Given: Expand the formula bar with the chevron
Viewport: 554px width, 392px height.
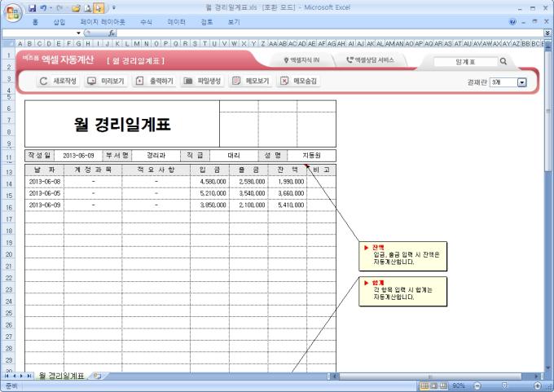Looking at the screenshot, I should (547, 33).
